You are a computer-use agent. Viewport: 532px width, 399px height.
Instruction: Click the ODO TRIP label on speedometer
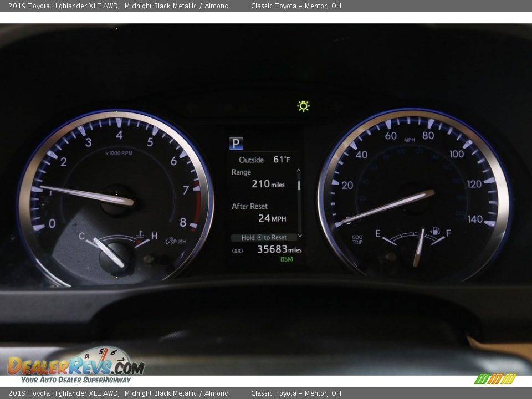(x=357, y=239)
